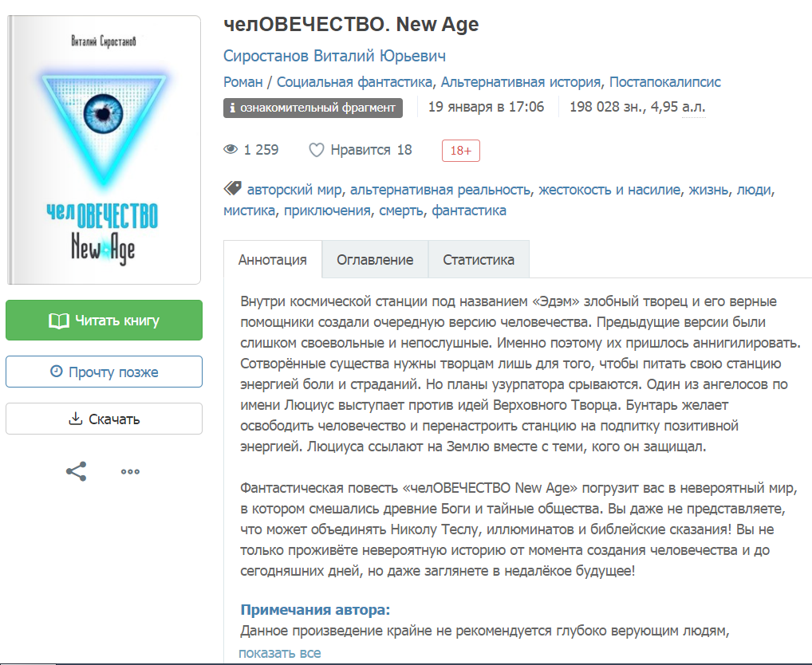Click the eye views counter icon
This screenshot has width=812, height=665.
point(231,150)
